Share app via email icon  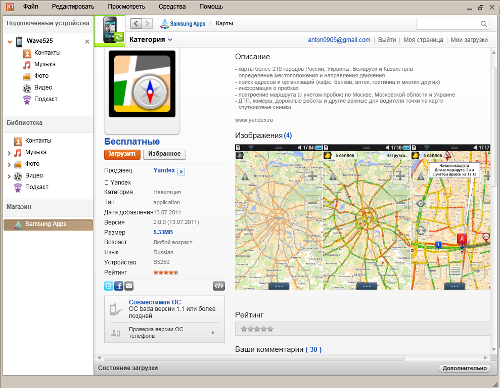point(129,286)
